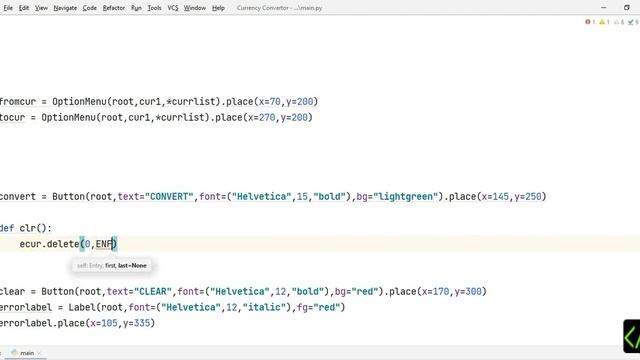Click the fg="red" argument
The height and width of the screenshot is (360, 640).
coord(319,307)
